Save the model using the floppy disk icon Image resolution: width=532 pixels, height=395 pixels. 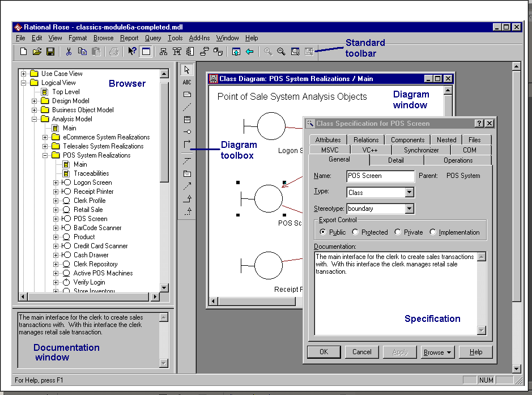click(x=50, y=52)
